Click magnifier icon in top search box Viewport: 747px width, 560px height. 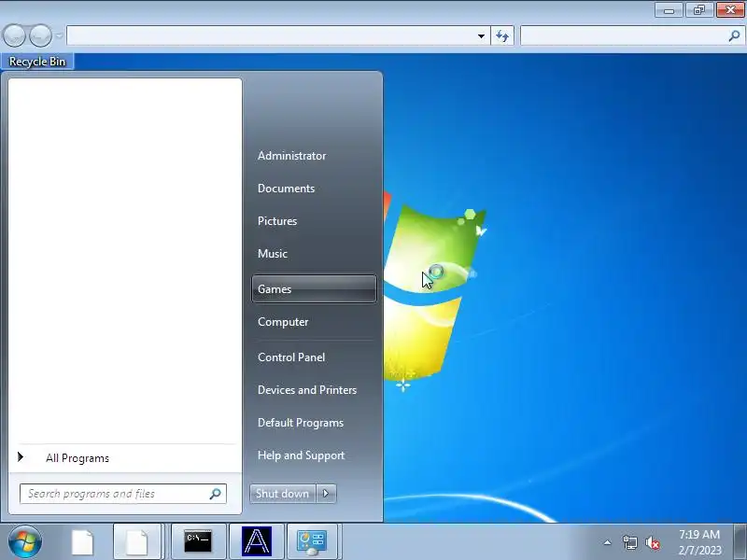734,35
